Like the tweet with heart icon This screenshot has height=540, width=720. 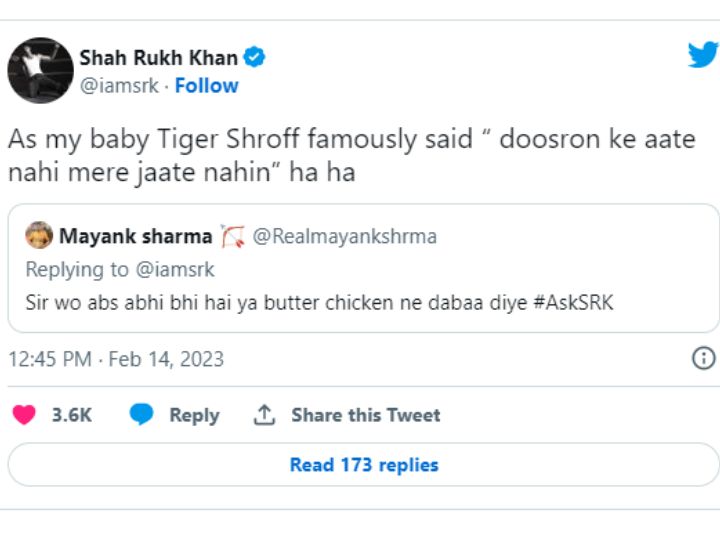coord(24,415)
